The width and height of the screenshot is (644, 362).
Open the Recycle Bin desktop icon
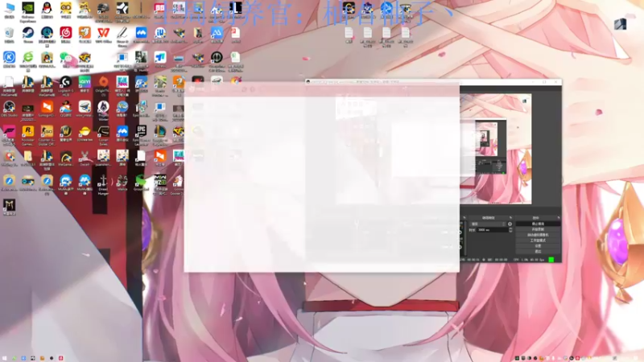(9, 35)
